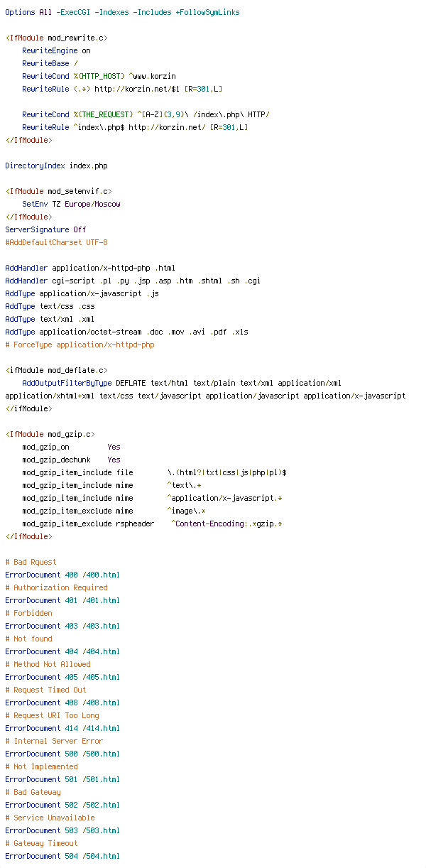Select AddType application/octet-stream line
The width and height of the screenshot is (426, 868).
[x=126, y=332]
